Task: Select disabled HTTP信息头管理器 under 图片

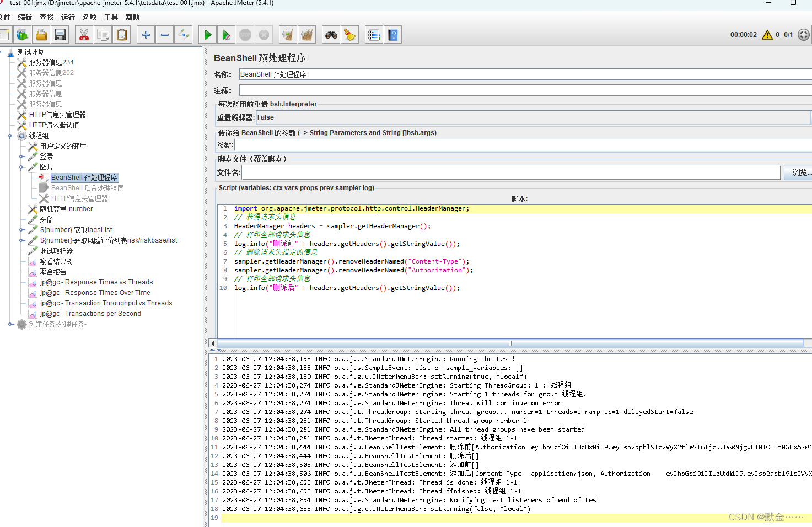Action: click(x=79, y=198)
